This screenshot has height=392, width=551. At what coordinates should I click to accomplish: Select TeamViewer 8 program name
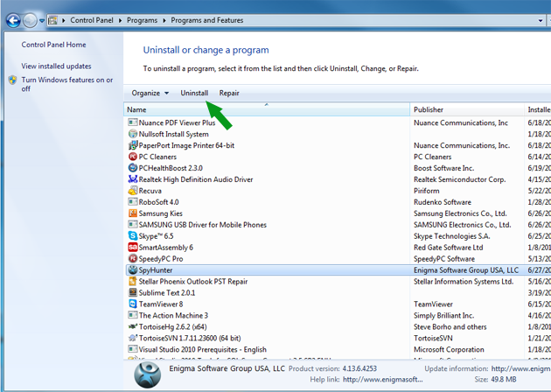click(x=161, y=304)
